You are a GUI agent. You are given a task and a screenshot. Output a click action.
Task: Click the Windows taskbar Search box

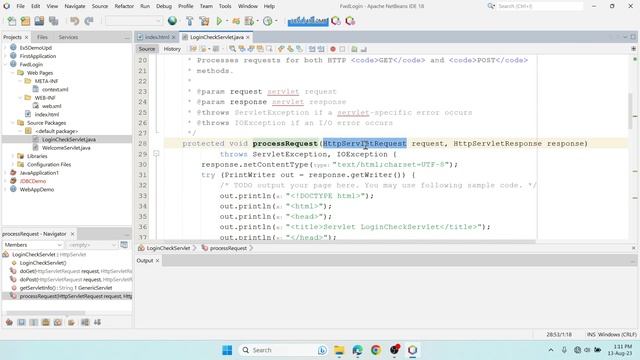pos(284,350)
